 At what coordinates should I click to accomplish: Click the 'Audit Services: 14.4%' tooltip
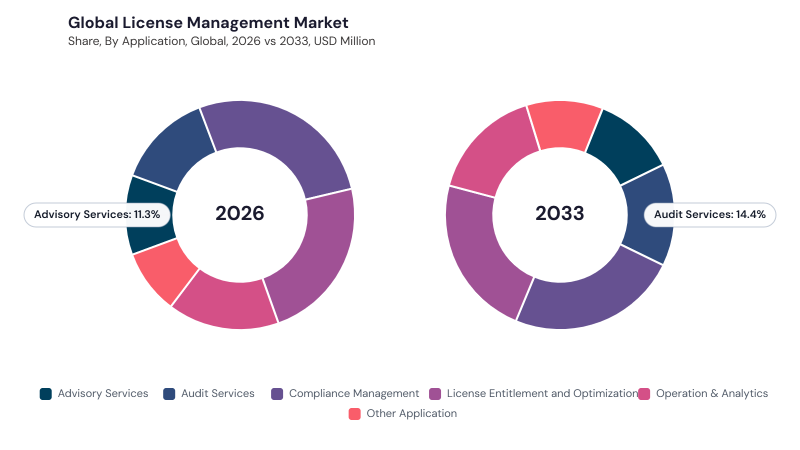pos(710,214)
